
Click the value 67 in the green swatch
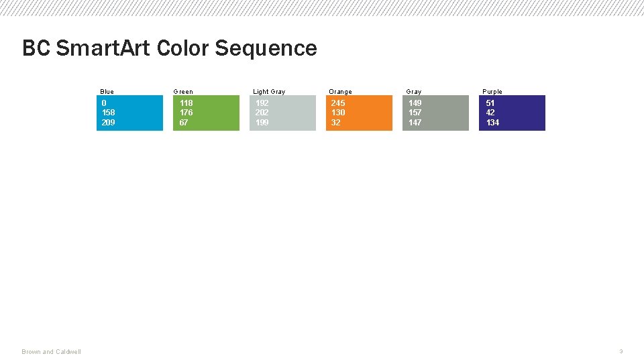[x=184, y=123]
